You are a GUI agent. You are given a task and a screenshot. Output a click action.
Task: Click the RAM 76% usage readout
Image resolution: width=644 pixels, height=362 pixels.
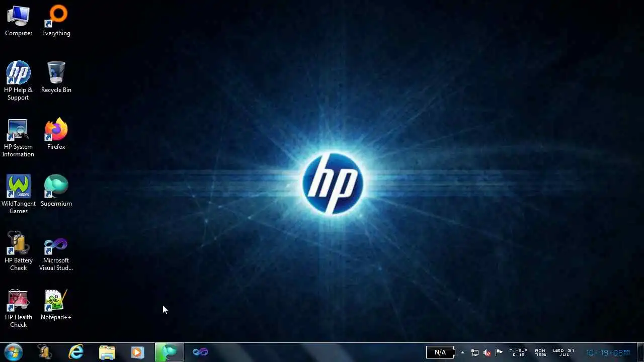pos(540,352)
